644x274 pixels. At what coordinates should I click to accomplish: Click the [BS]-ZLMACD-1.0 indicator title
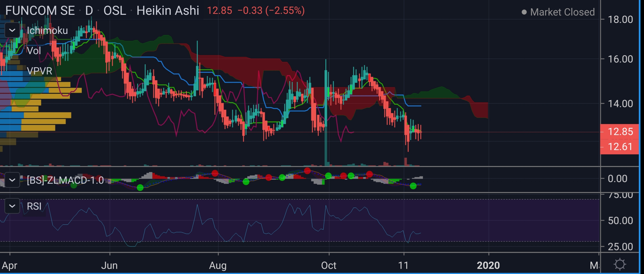tap(65, 180)
